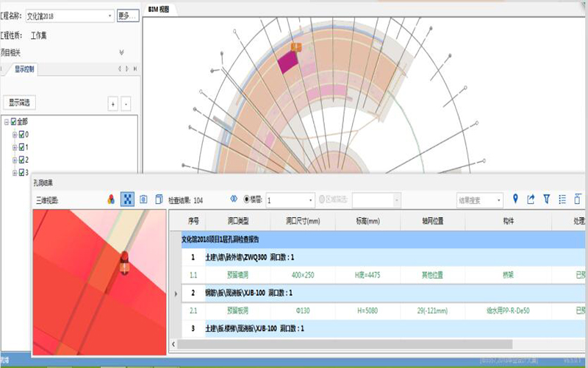Open the 楼层 floor dropdown
588x368 pixels.
[x=310, y=200]
